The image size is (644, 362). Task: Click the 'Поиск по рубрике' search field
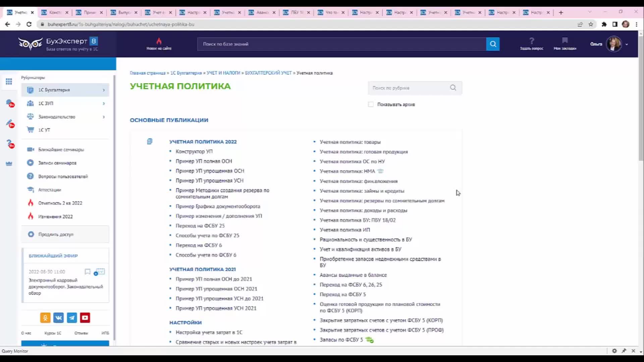[409, 88]
